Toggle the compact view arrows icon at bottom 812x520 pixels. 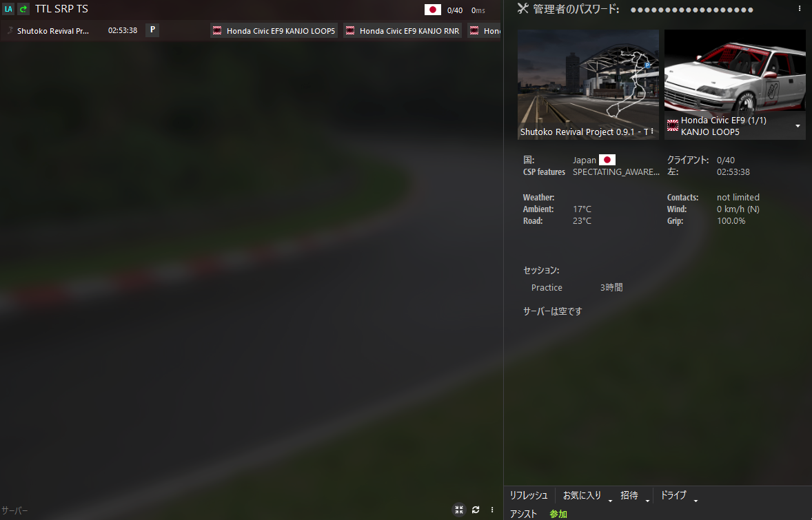pos(459,510)
